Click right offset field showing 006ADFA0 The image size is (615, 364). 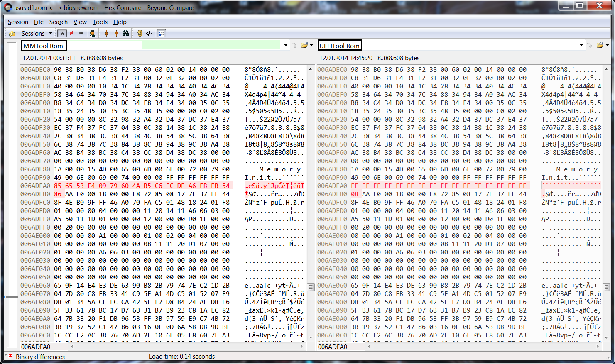[341, 347]
